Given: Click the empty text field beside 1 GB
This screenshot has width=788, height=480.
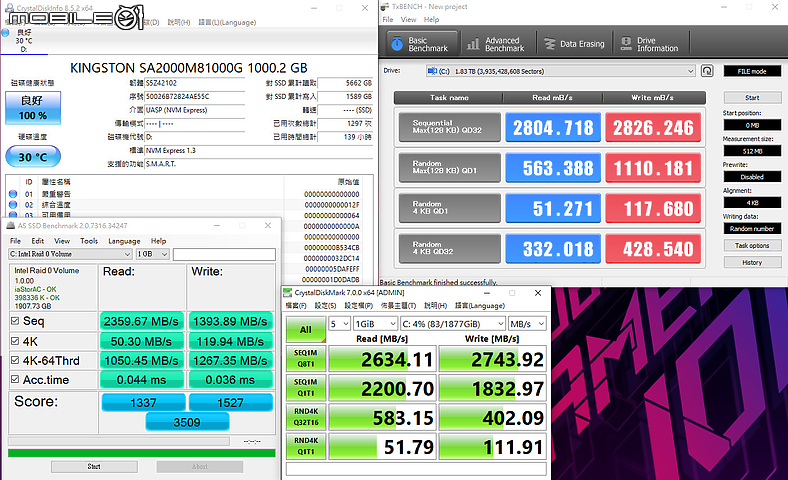Looking at the screenshot, I should click(x=224, y=254).
